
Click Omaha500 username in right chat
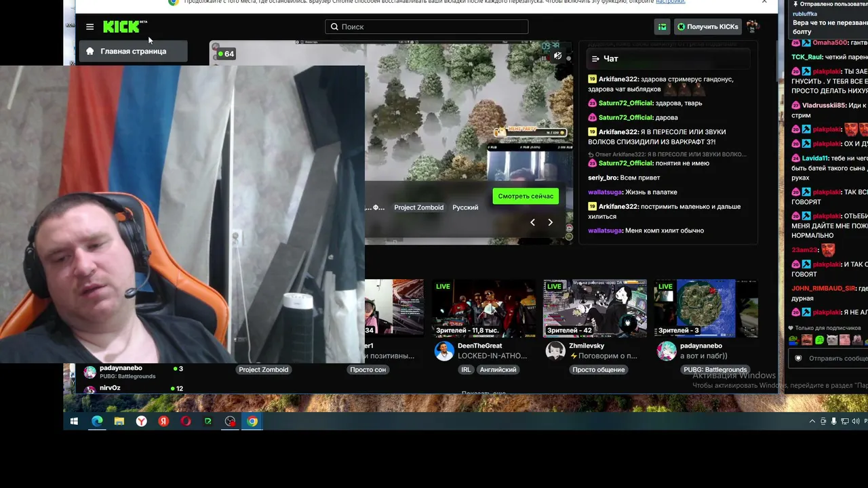coord(831,43)
